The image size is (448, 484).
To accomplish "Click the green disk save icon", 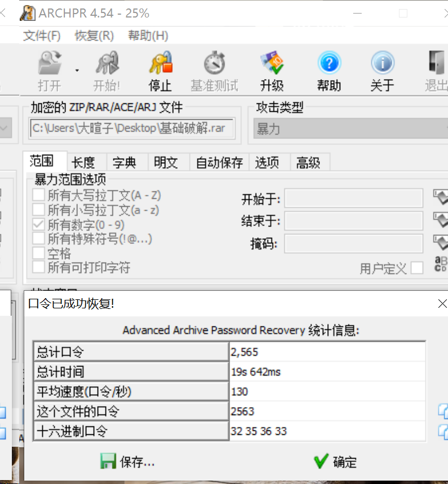I will (108, 461).
